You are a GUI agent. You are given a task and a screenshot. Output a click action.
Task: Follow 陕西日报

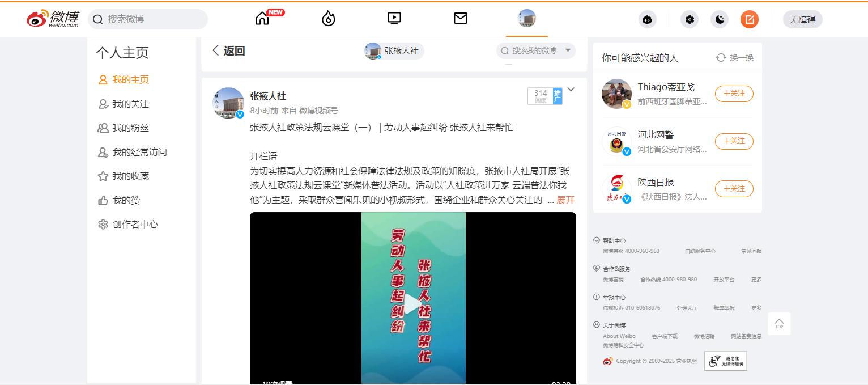(x=734, y=189)
